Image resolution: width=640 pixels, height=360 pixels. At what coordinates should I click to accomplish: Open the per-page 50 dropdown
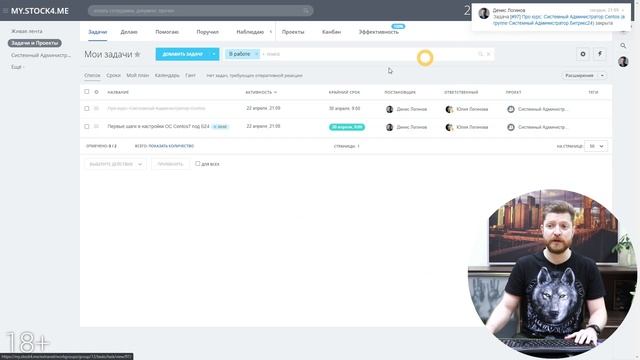click(x=596, y=146)
